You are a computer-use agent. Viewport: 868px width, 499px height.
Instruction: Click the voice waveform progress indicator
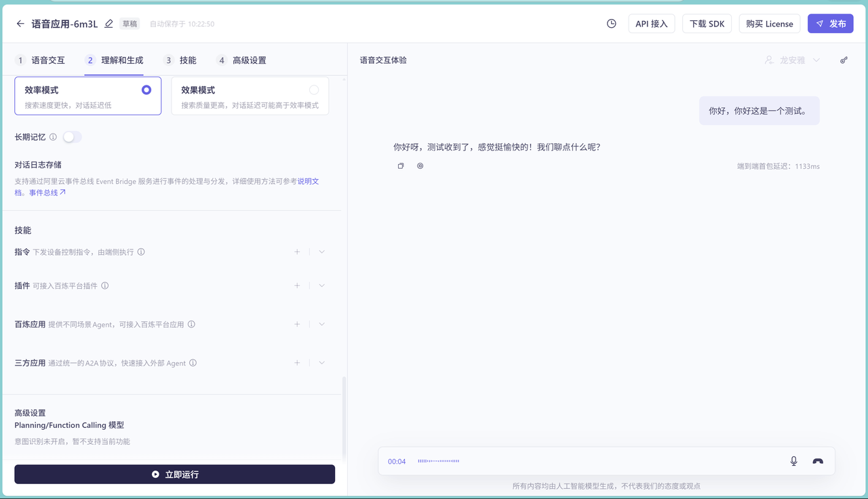pyautogui.click(x=438, y=461)
